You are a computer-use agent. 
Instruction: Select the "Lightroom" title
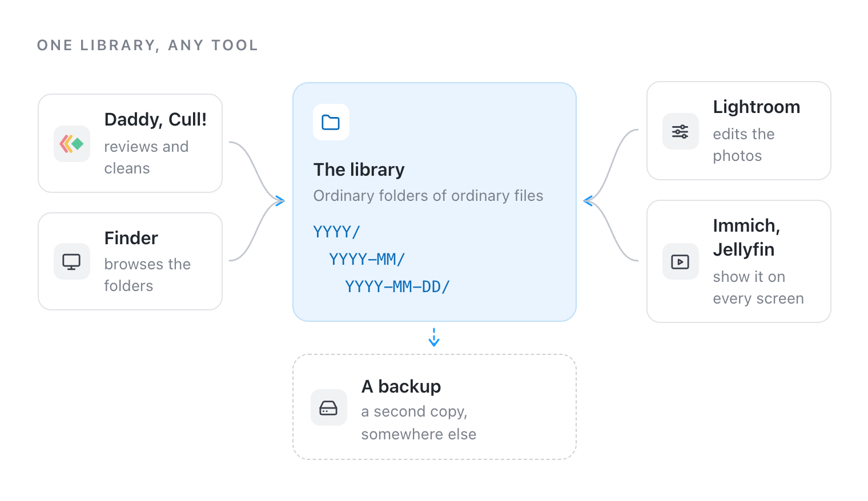point(757,107)
